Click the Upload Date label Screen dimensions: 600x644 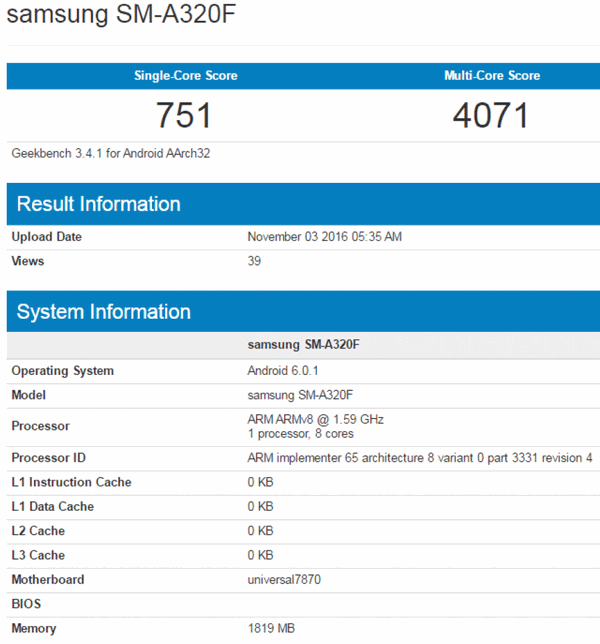46,237
